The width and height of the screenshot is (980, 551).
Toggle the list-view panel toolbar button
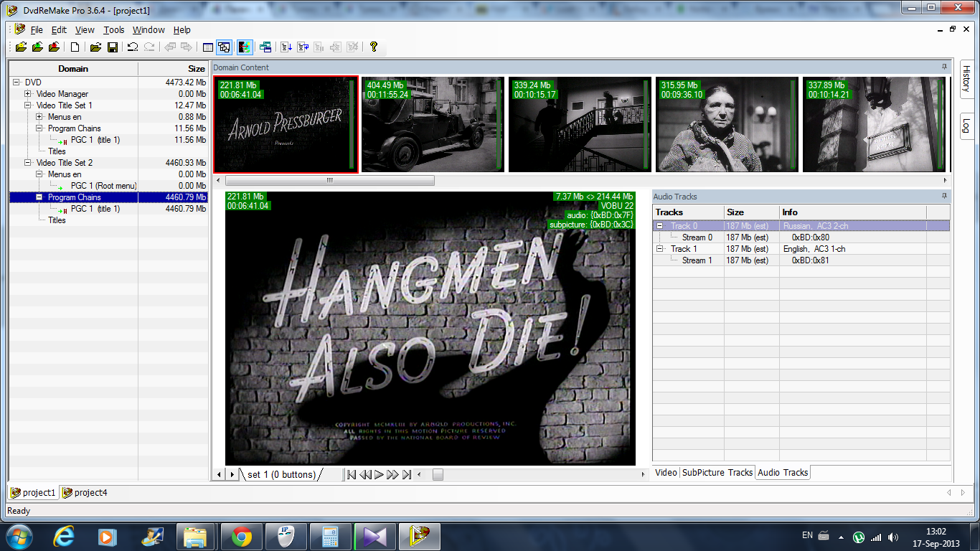pos(208,47)
